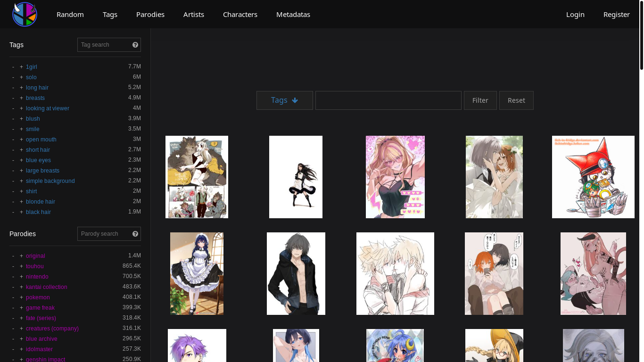The width and height of the screenshot is (644, 362).
Task: Open the kantai collection parody link
Action: coord(47,287)
